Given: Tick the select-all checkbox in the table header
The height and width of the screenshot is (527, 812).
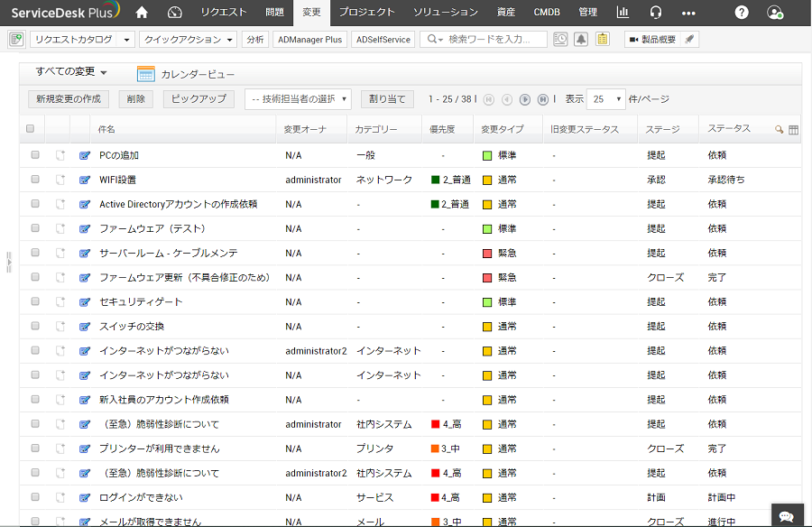Looking at the screenshot, I should 30,128.
